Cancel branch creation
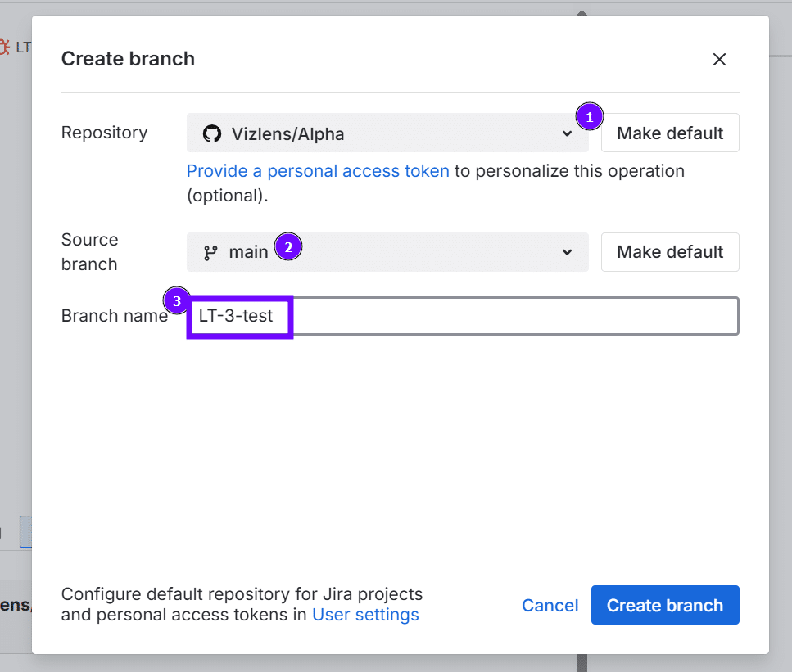The image size is (792, 672). click(x=550, y=605)
